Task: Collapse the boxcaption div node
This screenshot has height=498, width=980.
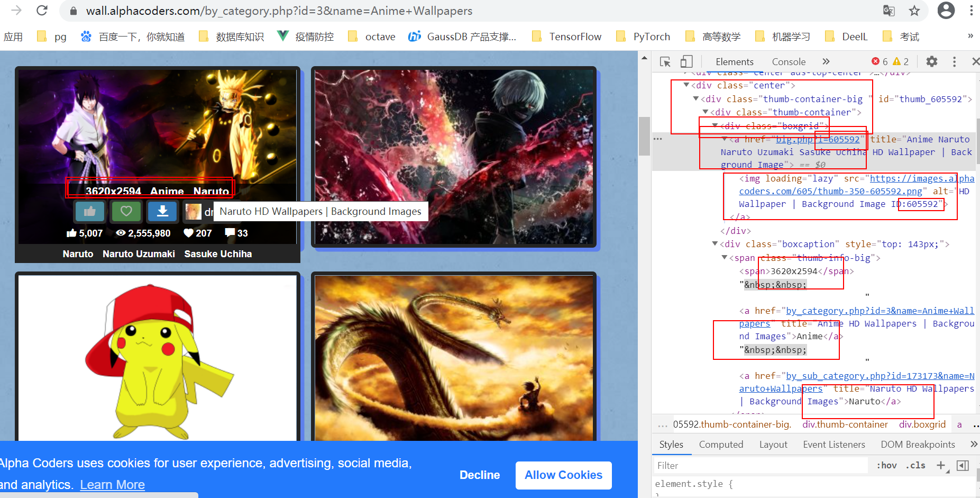Action: (x=715, y=243)
